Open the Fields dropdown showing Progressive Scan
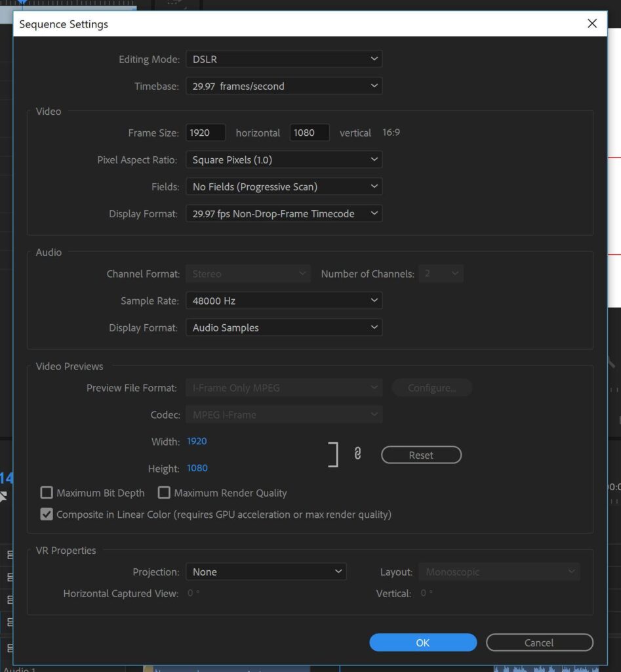Image resolution: width=621 pixels, height=672 pixels. 284,187
